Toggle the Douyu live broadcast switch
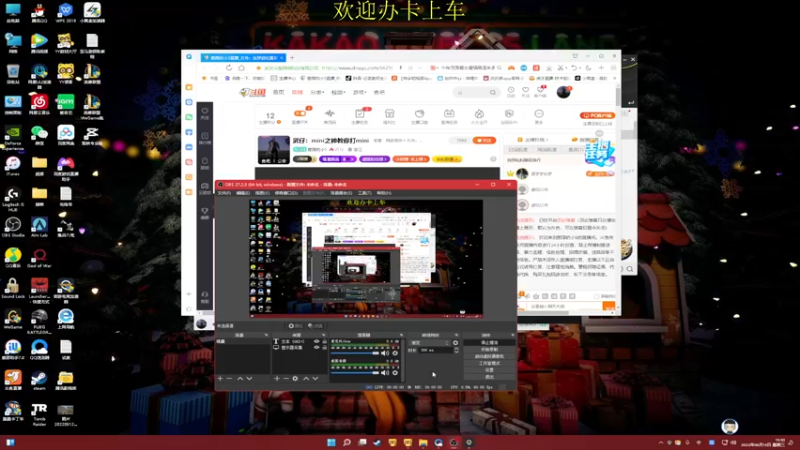The image size is (800, 450). 299,113
